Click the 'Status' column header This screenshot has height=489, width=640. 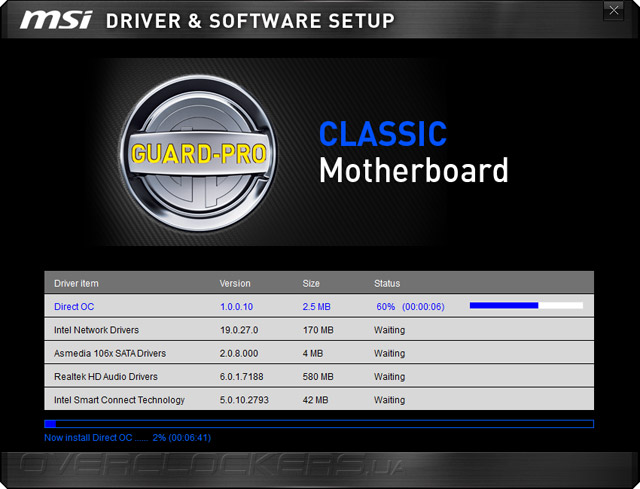[x=387, y=283]
